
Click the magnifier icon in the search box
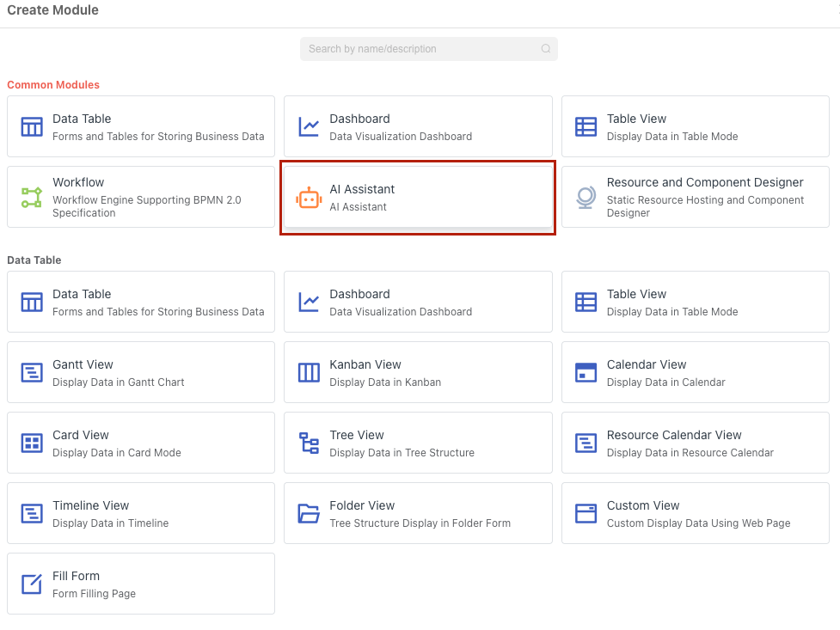[546, 49]
